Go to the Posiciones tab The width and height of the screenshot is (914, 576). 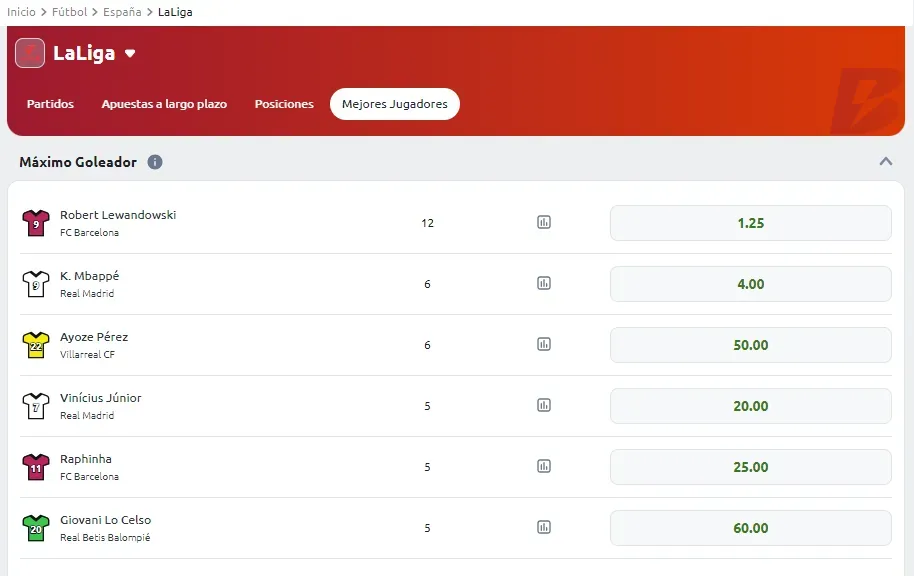(284, 104)
